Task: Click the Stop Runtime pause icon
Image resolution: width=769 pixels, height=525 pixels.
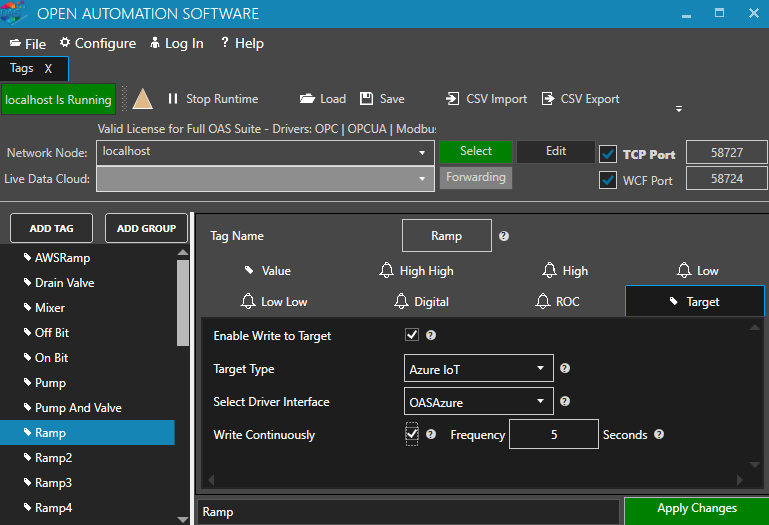Action: 173,99
